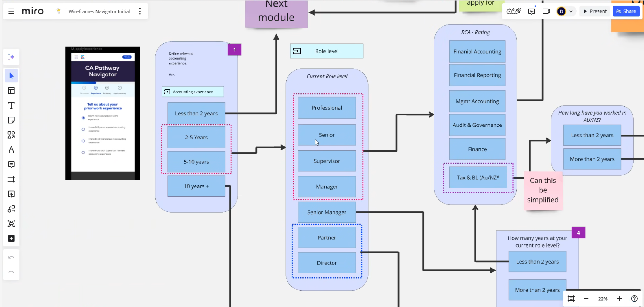Select the Pen drawing tool

tap(11, 150)
